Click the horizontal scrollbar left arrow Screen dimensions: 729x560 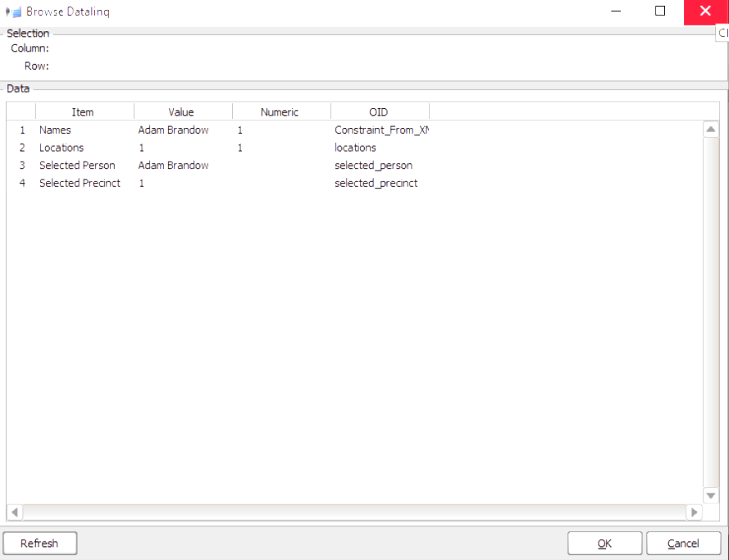pos(15,512)
